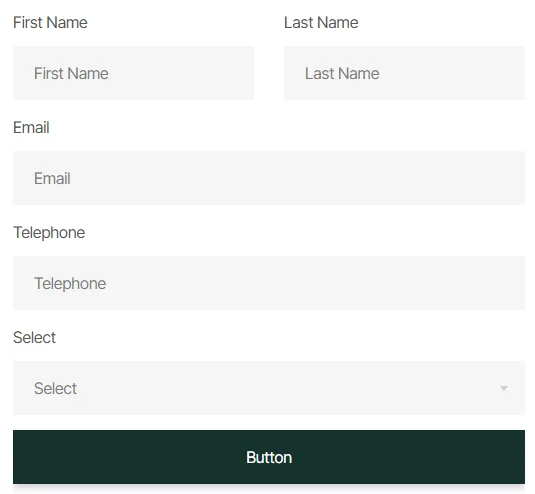Submit the form with dark green Button

tap(269, 457)
